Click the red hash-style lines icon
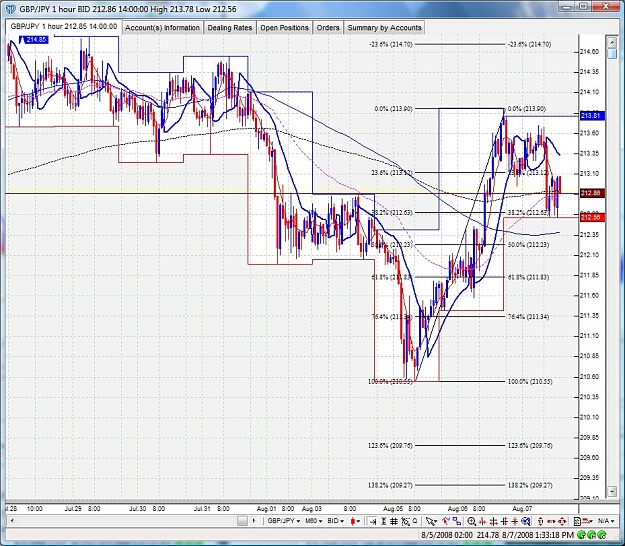The image size is (625, 546). pyautogui.click(x=504, y=521)
